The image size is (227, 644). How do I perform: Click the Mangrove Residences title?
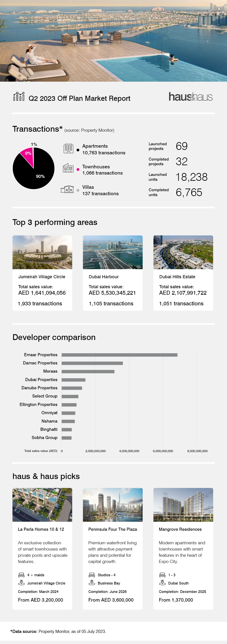coord(180,529)
